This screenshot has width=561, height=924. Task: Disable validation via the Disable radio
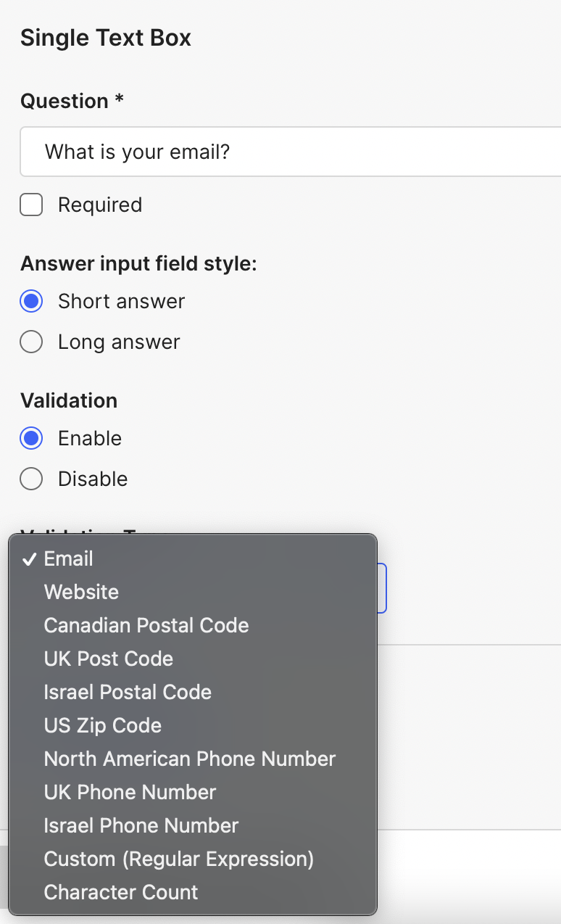coord(31,479)
